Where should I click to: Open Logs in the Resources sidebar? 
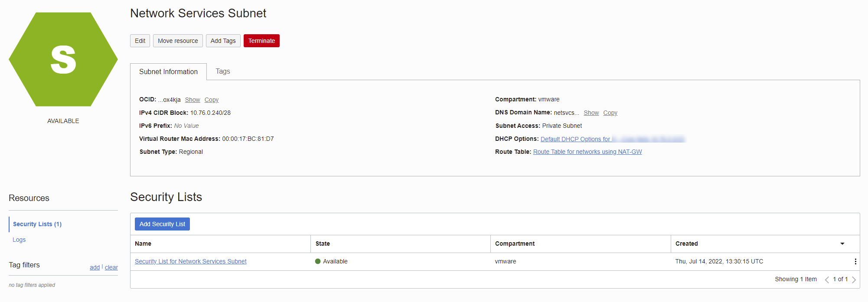[x=19, y=240]
